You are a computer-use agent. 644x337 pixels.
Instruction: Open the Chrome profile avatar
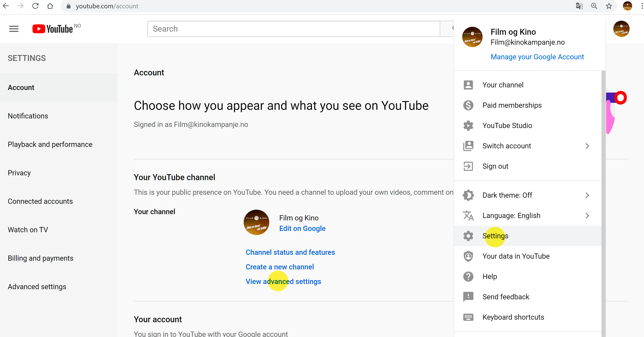click(627, 6)
